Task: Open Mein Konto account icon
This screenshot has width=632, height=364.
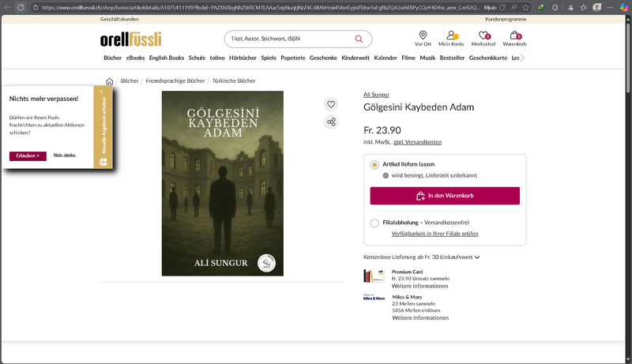Action: coord(451,39)
